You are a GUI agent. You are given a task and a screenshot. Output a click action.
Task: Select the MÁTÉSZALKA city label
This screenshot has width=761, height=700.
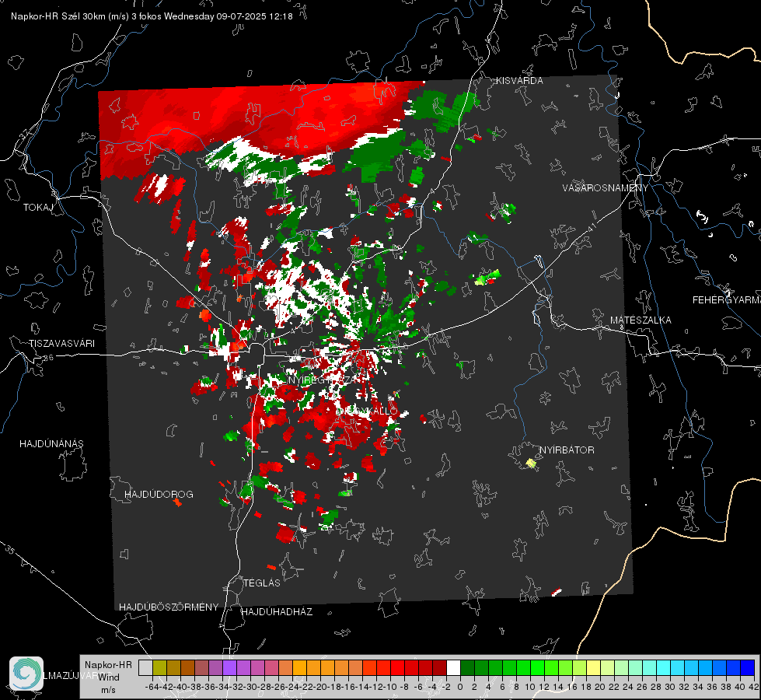641,320
